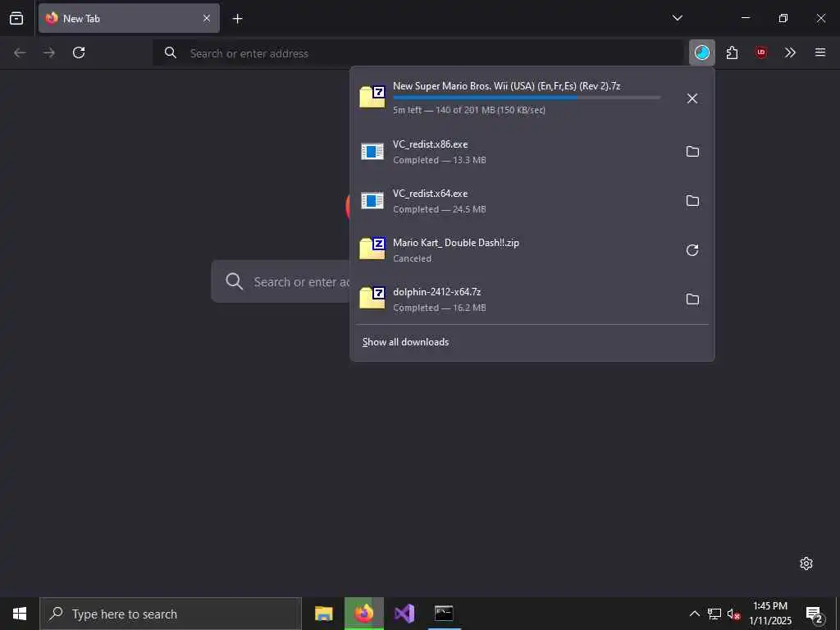840x630 pixels.
Task: Click the VC_redist.x64.exe file icon
Action: tap(372, 201)
